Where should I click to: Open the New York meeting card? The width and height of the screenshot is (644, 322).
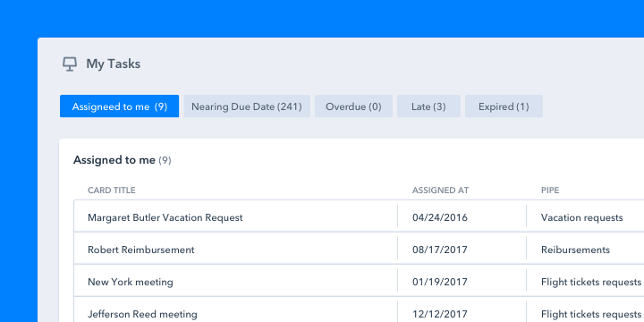coord(131,282)
